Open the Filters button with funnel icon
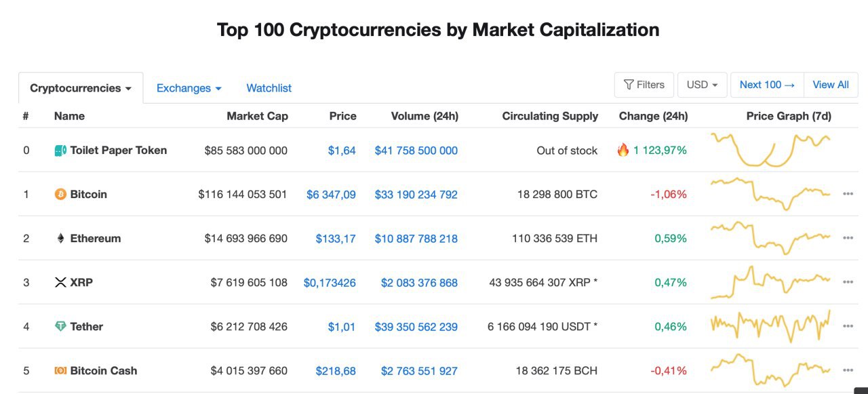The height and width of the screenshot is (394, 868). pos(644,85)
